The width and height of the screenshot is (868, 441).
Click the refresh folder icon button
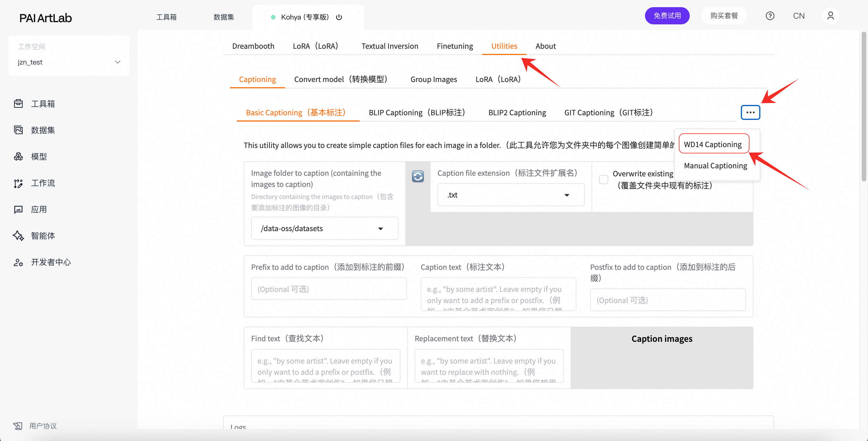[417, 176]
